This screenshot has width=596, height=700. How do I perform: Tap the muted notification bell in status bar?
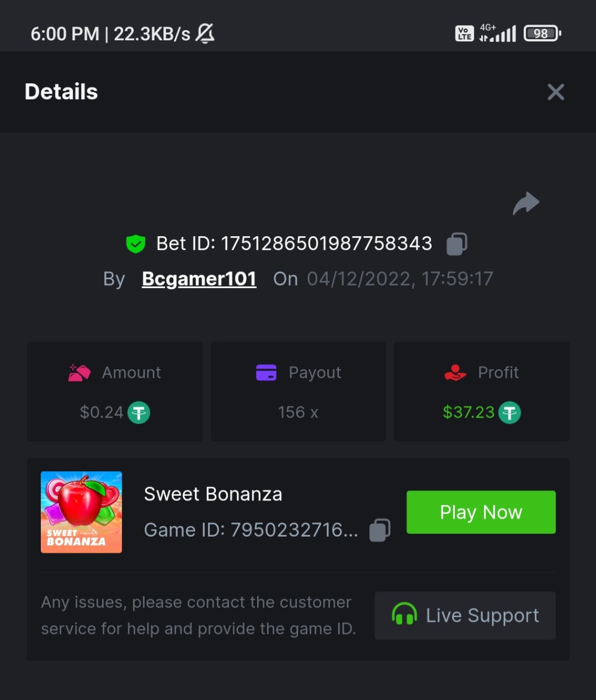[x=205, y=34]
